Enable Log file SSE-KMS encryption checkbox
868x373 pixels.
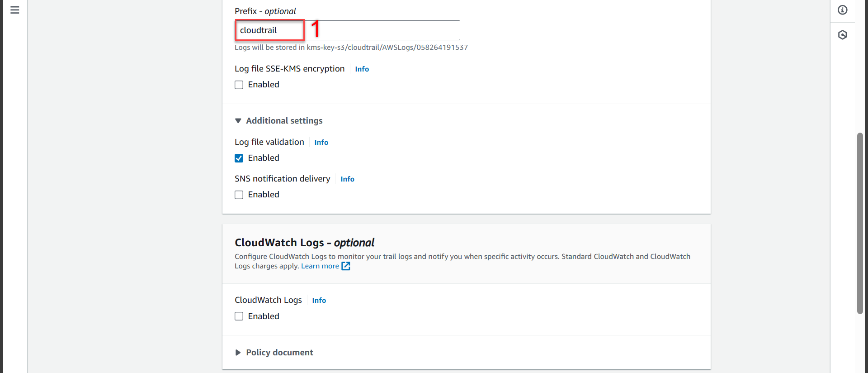(239, 85)
